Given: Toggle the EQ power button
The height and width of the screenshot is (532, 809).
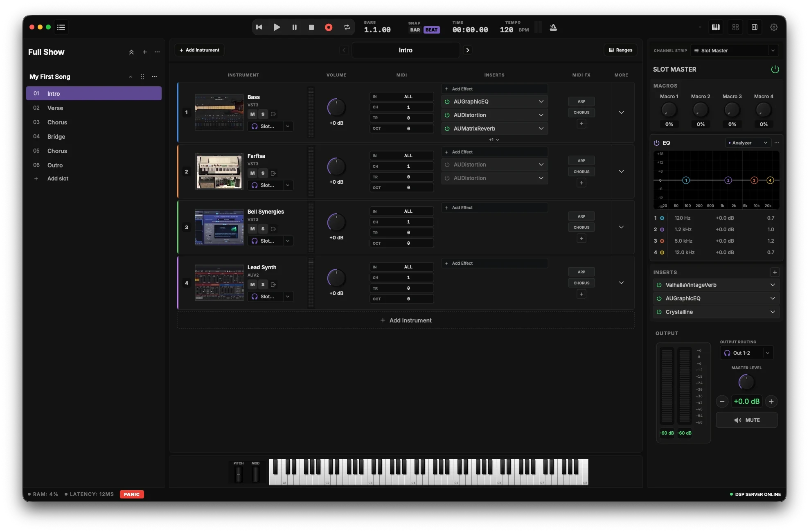Looking at the screenshot, I should (x=656, y=143).
